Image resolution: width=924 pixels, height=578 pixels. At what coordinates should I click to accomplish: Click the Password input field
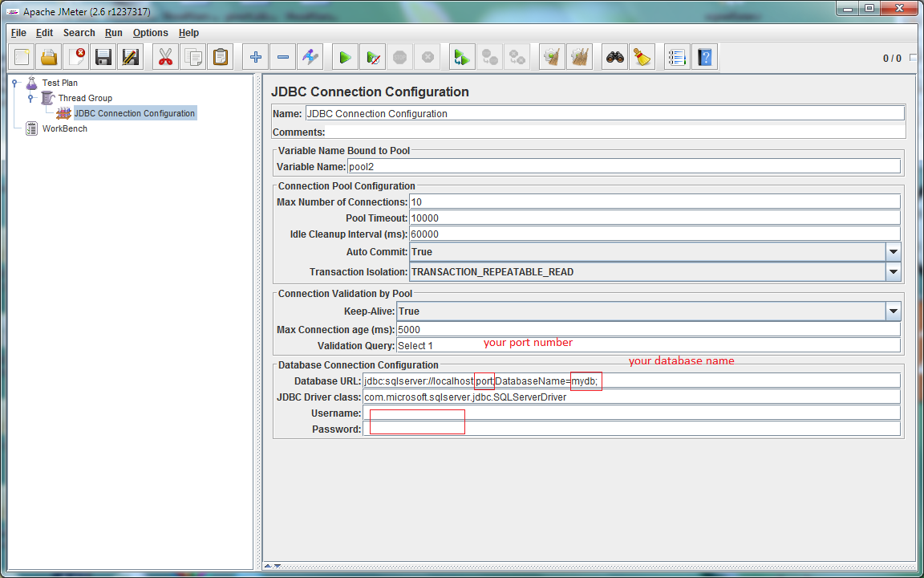click(632, 429)
